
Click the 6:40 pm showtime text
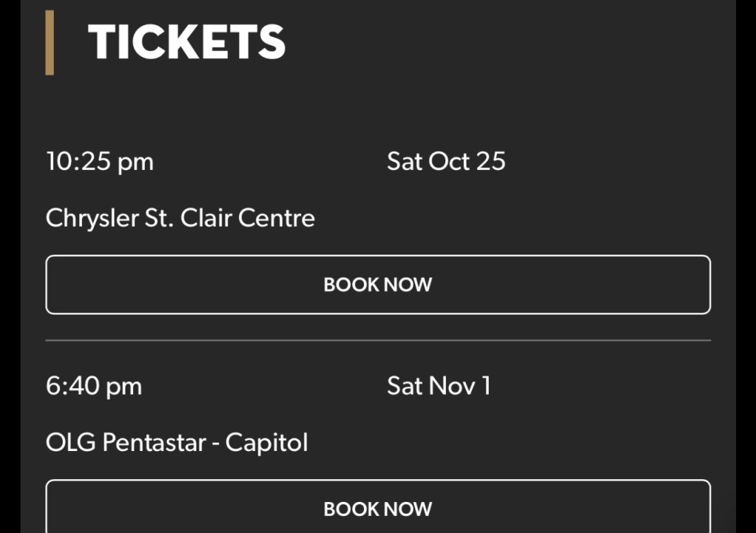[x=94, y=386]
